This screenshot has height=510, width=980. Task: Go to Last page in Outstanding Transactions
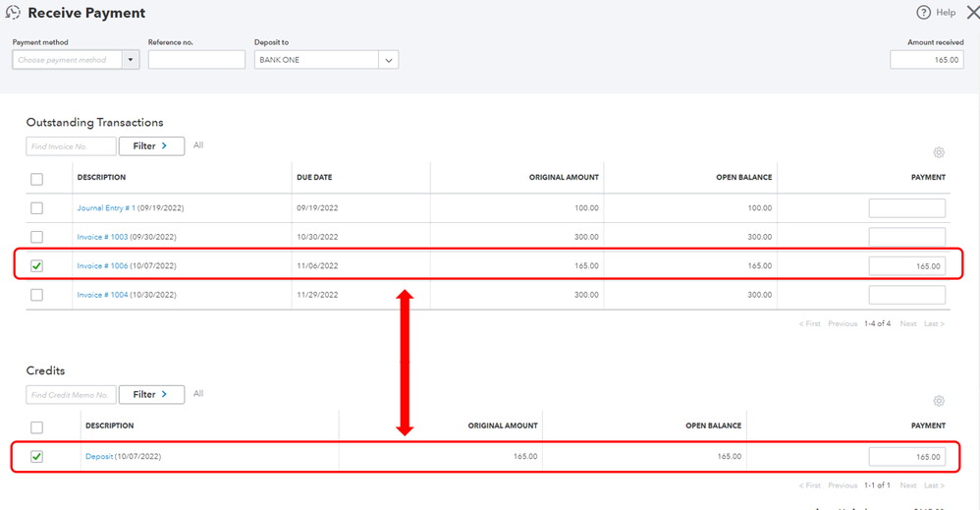click(935, 323)
